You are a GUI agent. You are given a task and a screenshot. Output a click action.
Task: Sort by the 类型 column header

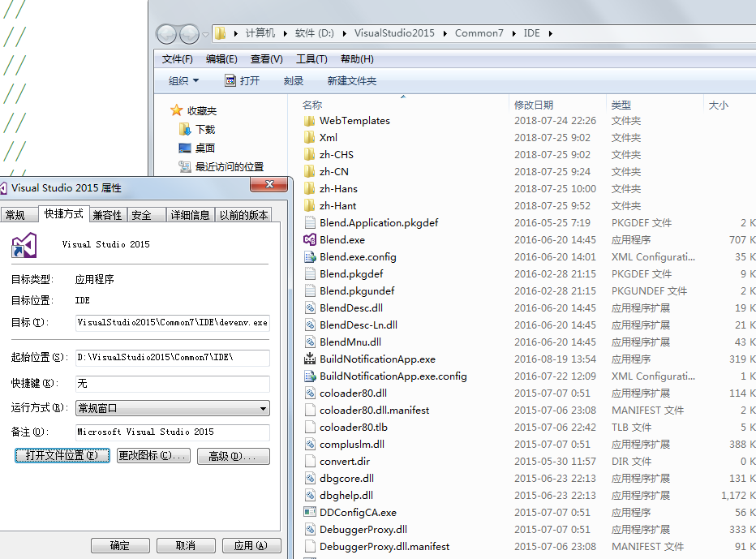click(x=621, y=105)
